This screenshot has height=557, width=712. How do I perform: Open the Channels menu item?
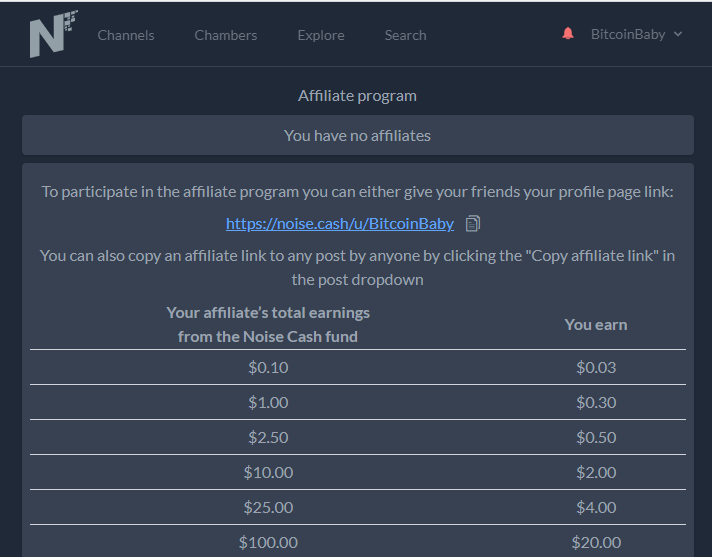pyautogui.click(x=126, y=35)
